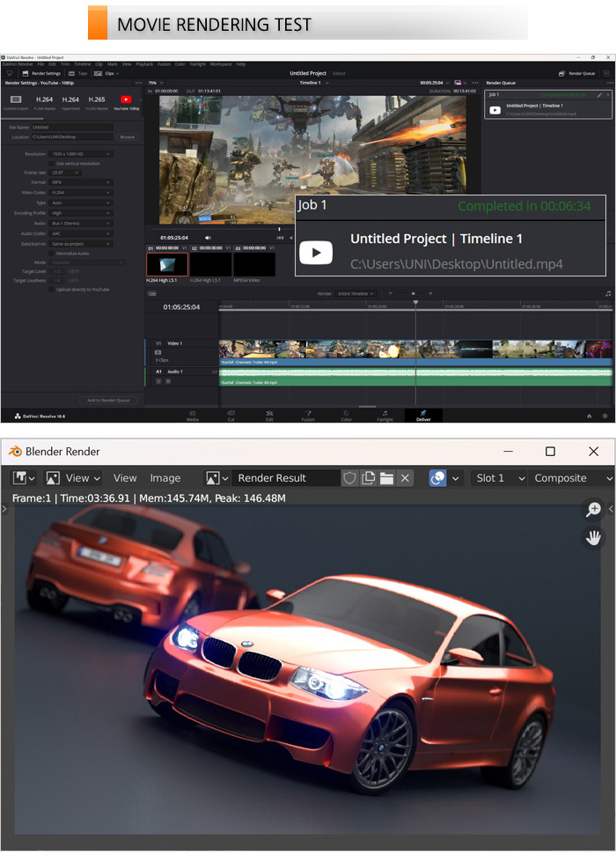
Task: Click the Blender image view mode icon
Action: coord(53,478)
